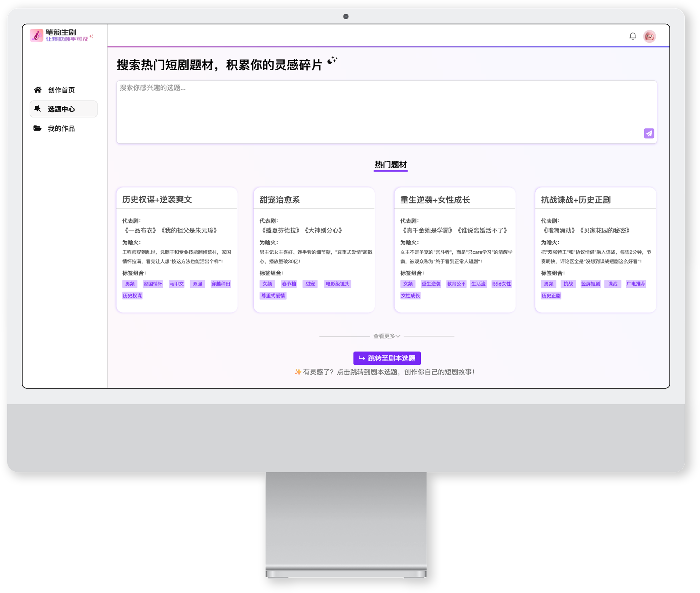Click the 跳转至剧本选题 button
This screenshot has width=700, height=593.
[x=387, y=358]
